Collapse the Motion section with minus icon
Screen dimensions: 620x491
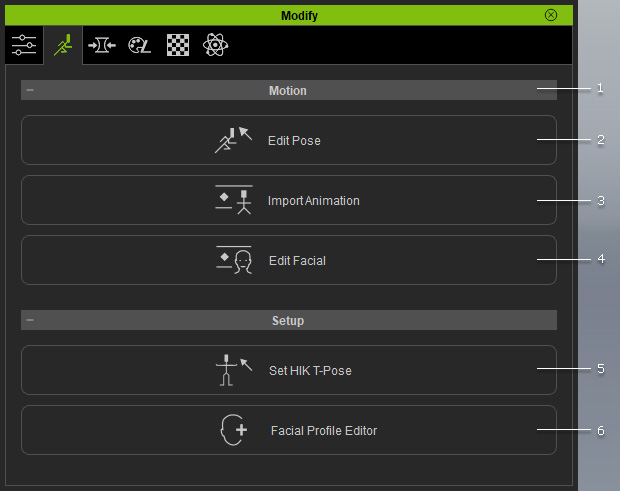(x=30, y=91)
